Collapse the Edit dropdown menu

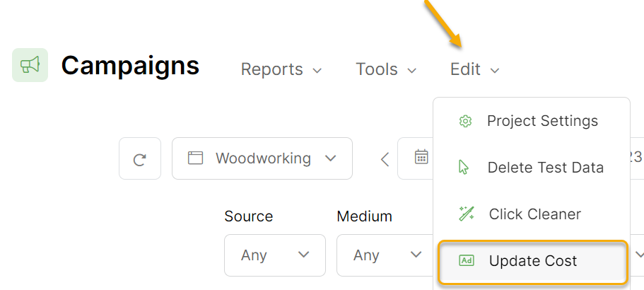pyautogui.click(x=475, y=69)
